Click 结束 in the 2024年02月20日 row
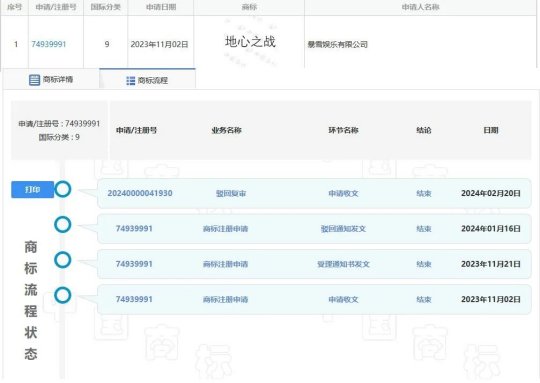The width and height of the screenshot is (540, 383). coord(424,194)
